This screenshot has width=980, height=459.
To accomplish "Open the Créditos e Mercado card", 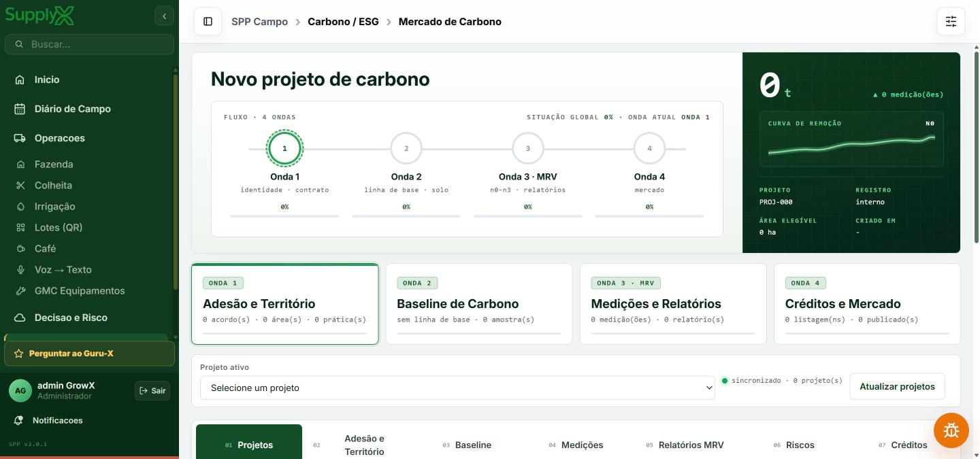I will [x=867, y=304].
